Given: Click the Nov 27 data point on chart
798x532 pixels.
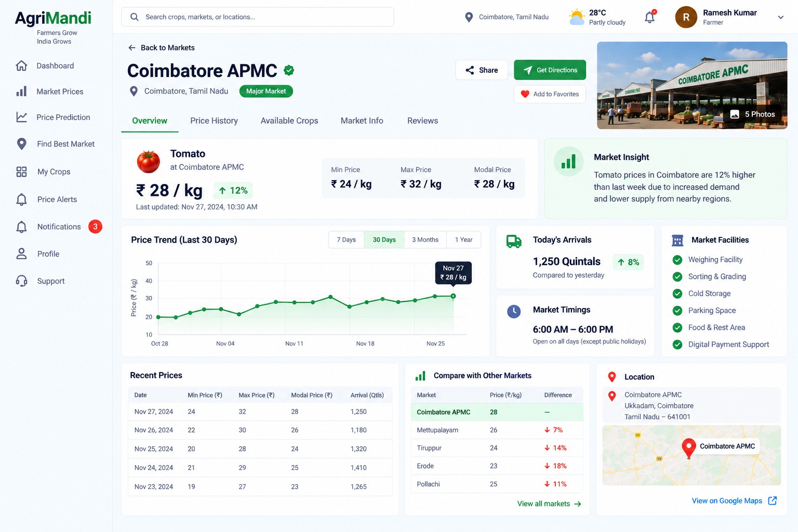Looking at the screenshot, I should pos(453,296).
